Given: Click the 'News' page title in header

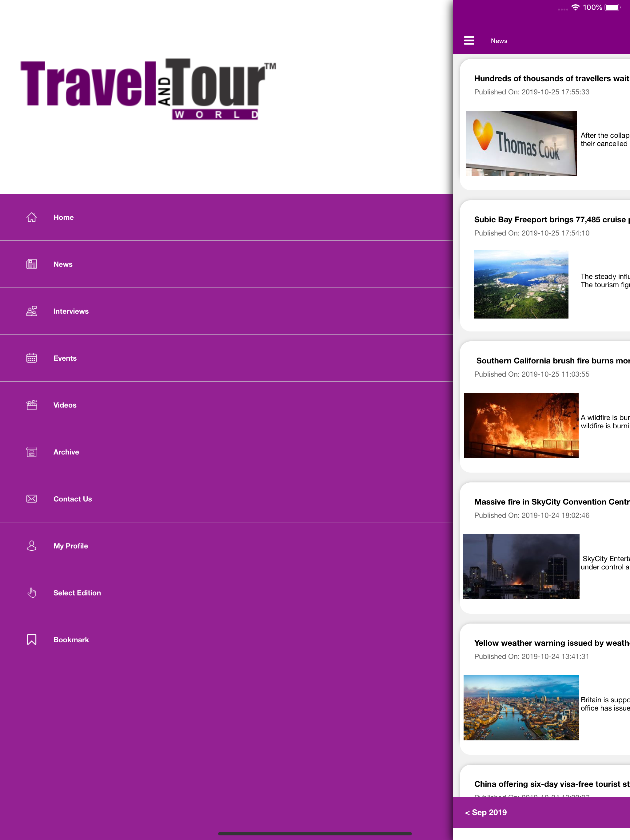Looking at the screenshot, I should [499, 41].
